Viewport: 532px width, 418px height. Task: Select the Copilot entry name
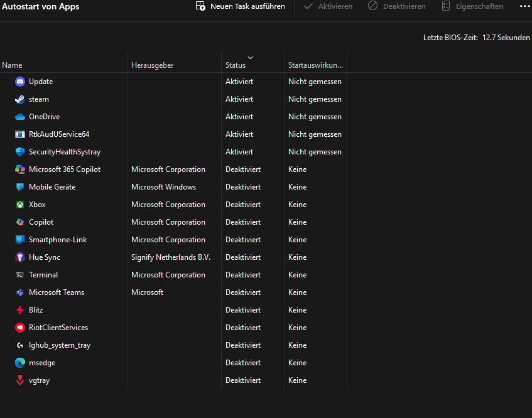pos(41,222)
